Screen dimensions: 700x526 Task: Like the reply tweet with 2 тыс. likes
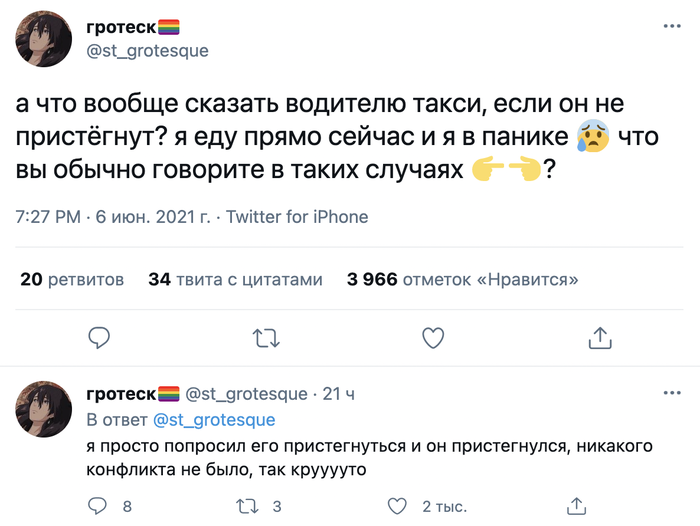tap(398, 505)
